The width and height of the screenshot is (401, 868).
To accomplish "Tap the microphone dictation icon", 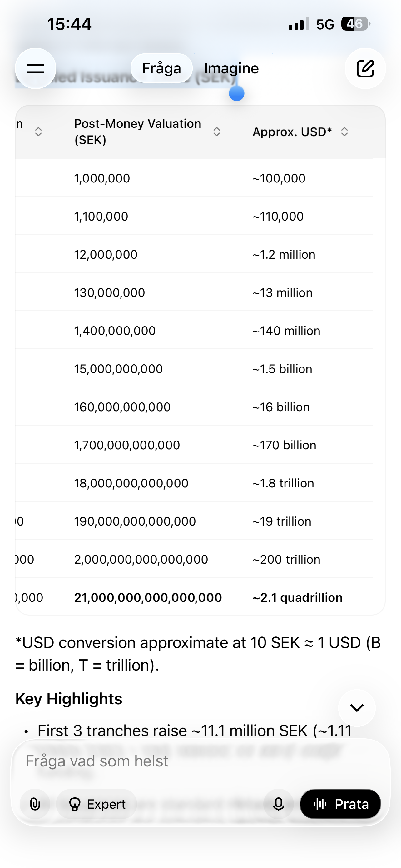I will click(278, 804).
